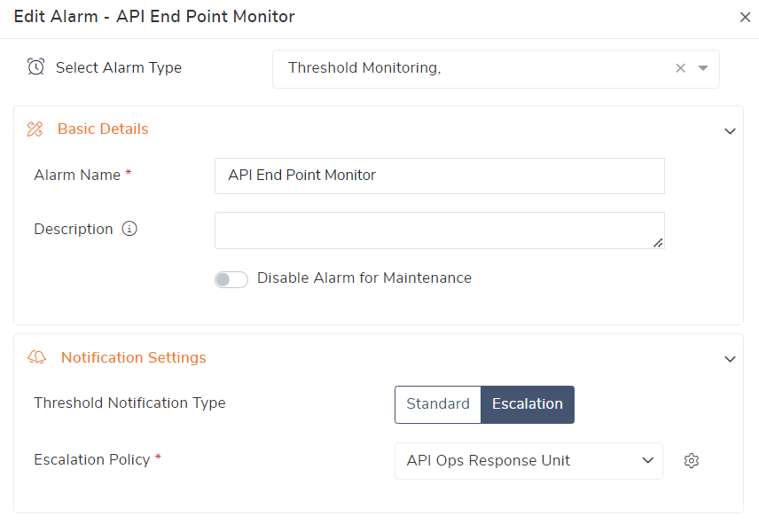This screenshot has height=532, width=759.
Task: Click the Notification Settings section heading
Action: click(x=133, y=358)
